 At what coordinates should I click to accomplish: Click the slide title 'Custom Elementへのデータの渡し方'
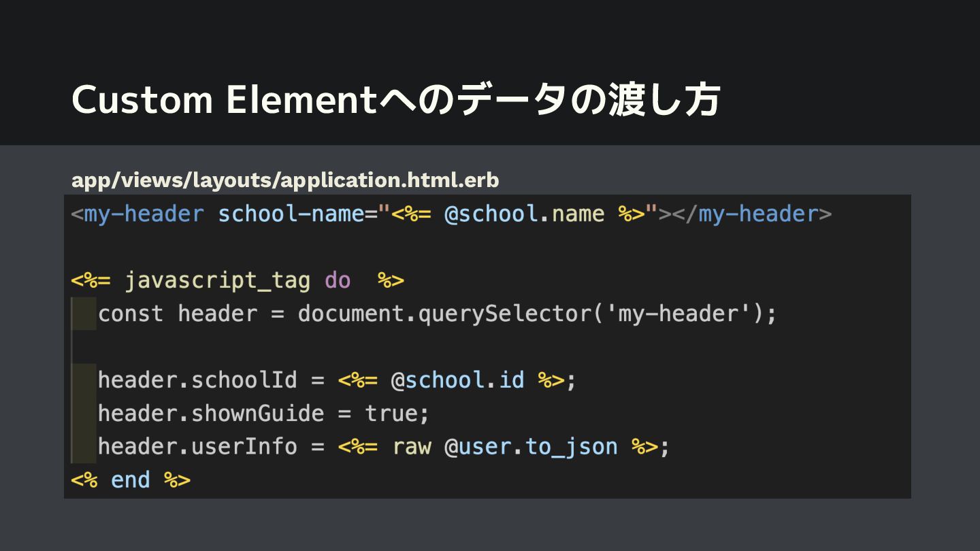click(395, 100)
